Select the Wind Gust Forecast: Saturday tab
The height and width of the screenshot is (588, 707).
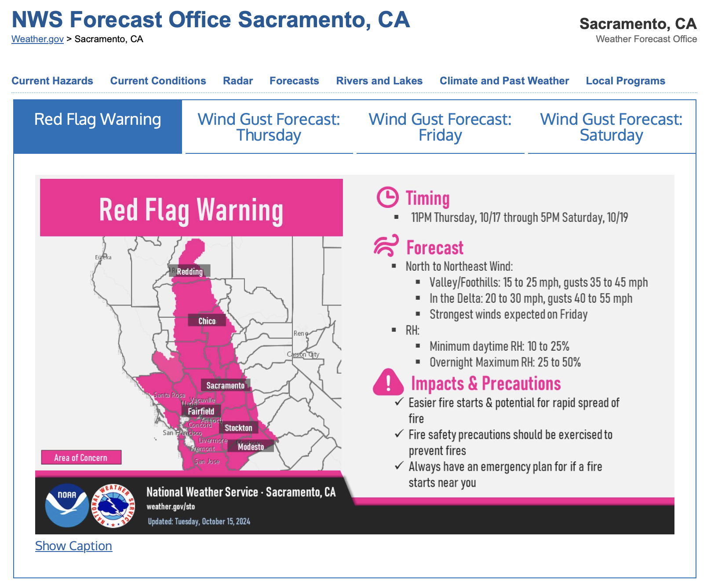pos(611,127)
